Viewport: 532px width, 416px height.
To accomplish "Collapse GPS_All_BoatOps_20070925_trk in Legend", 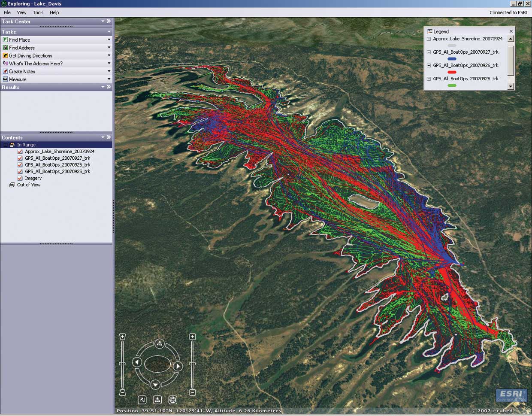I will click(429, 79).
